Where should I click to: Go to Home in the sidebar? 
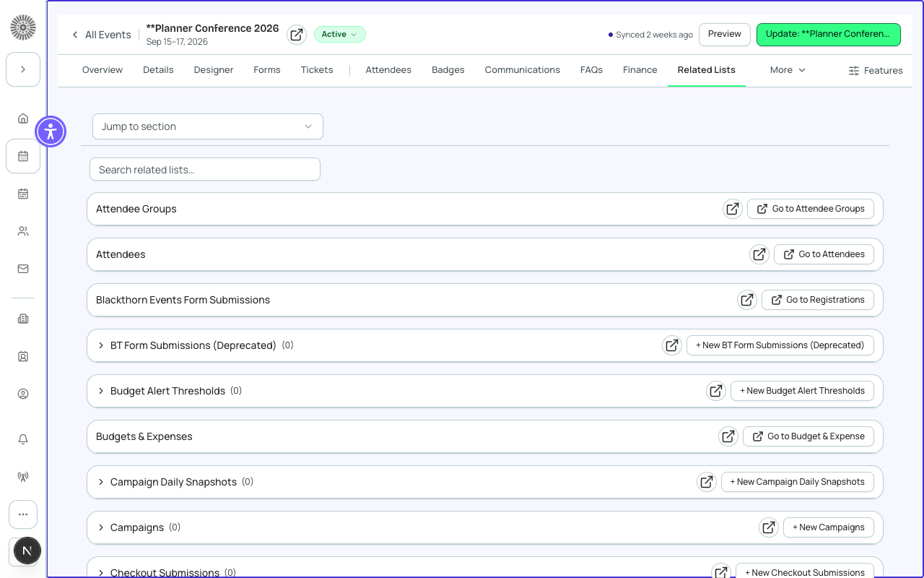coord(23,118)
